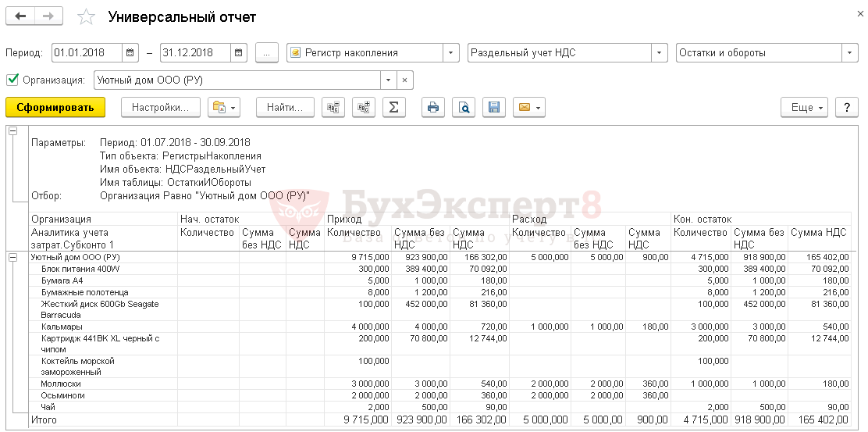Screen dimensions: 868x432
Task: Click the Sum (sigma) toolbar icon
Action: coord(393,108)
